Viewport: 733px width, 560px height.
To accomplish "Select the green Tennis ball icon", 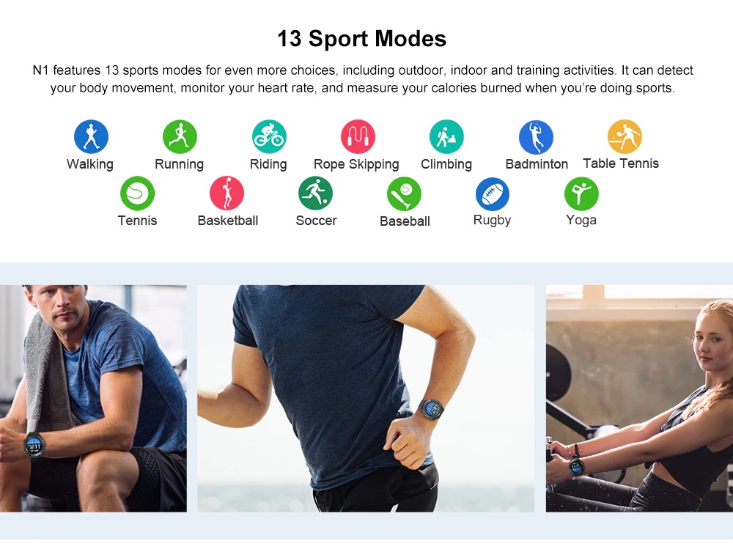I will click(138, 193).
